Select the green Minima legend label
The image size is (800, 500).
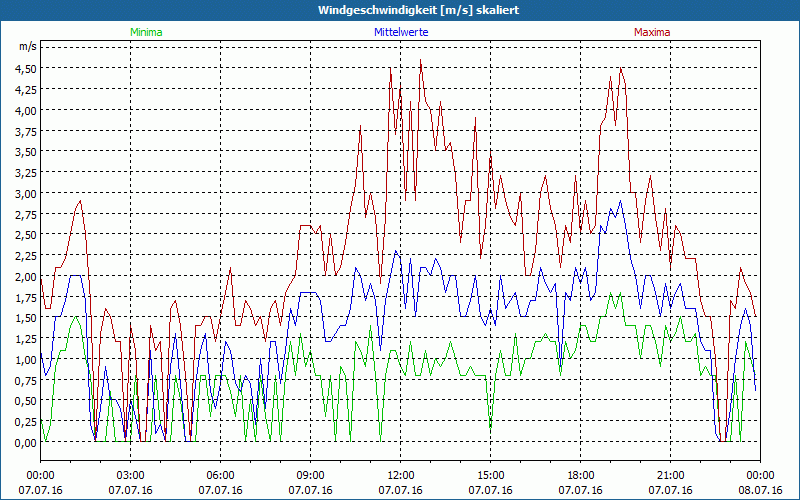146,32
